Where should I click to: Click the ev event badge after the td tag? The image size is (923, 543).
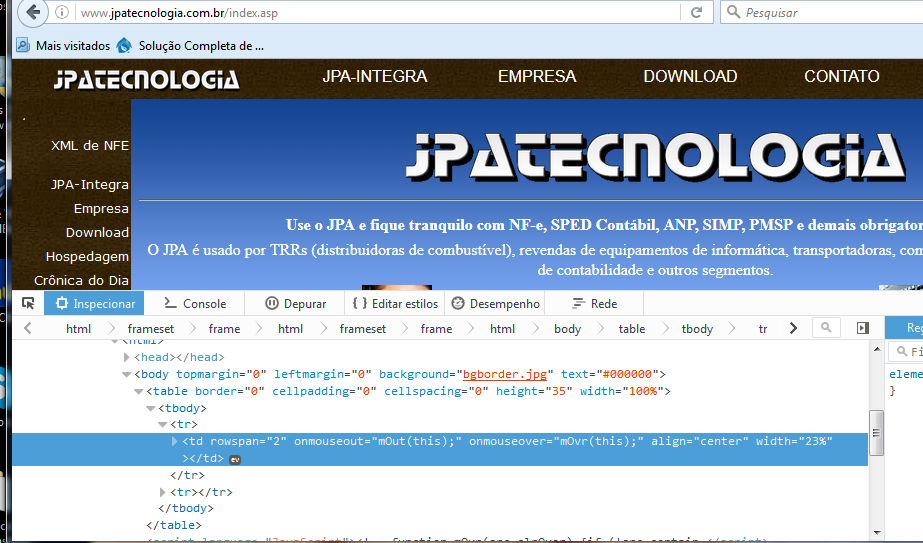[235, 459]
